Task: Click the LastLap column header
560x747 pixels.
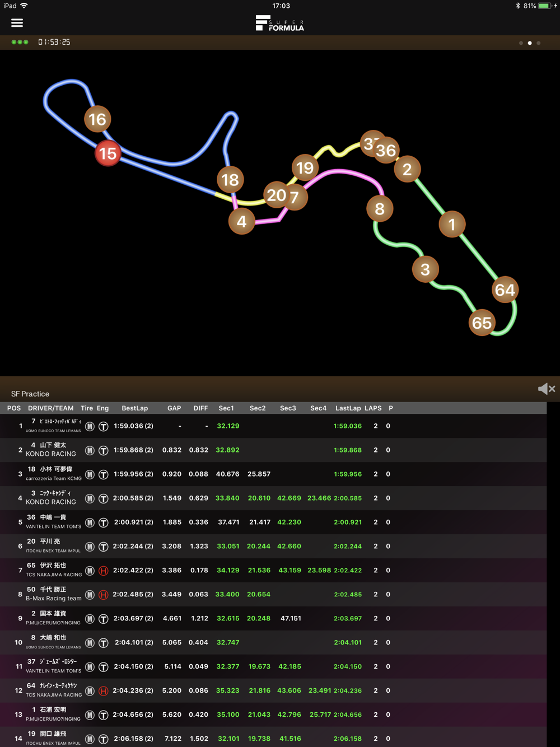Action: click(x=348, y=408)
